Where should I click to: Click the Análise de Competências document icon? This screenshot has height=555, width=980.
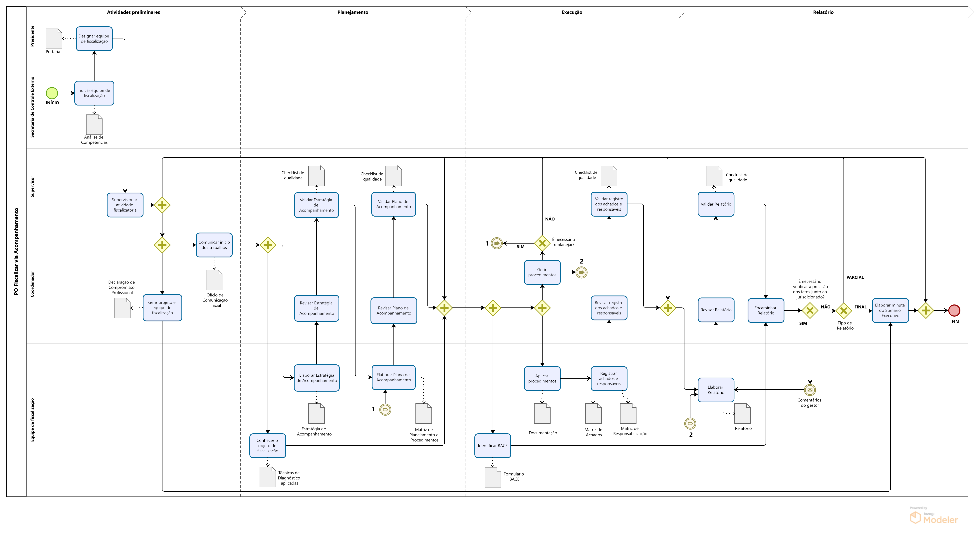coord(94,125)
